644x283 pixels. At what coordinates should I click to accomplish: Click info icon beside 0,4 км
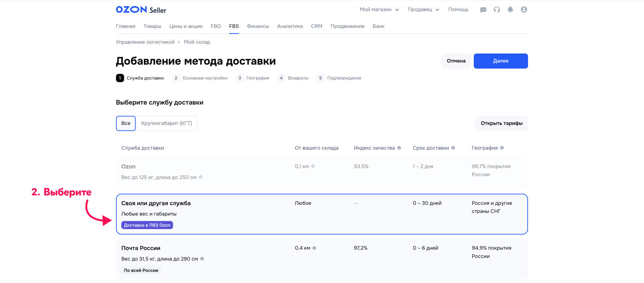tap(314, 248)
